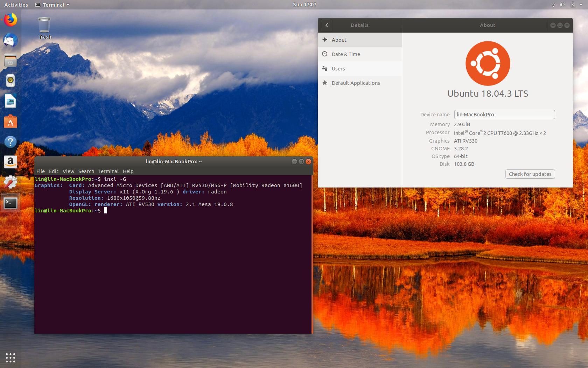Open the terminal Help menu

coord(128,171)
